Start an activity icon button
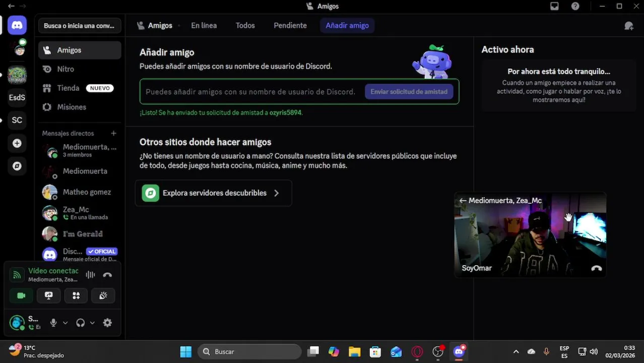This screenshot has height=363, width=644. click(x=76, y=296)
